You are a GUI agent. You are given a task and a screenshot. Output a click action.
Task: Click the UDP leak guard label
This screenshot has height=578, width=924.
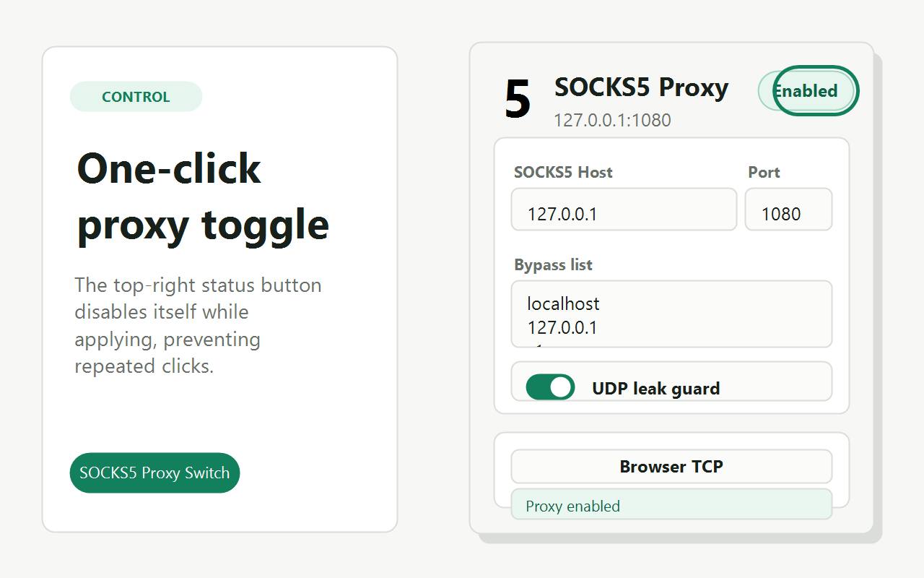pyautogui.click(x=655, y=389)
